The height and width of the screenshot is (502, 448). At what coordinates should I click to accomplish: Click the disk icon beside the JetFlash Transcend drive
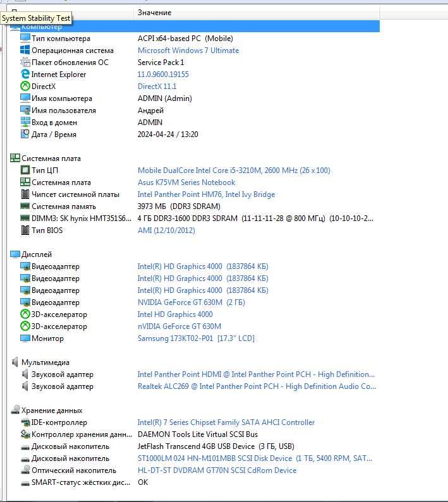point(25,447)
